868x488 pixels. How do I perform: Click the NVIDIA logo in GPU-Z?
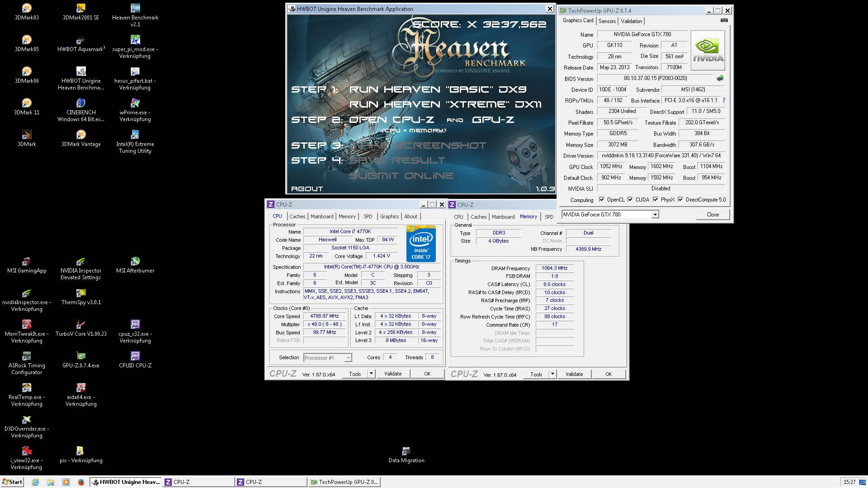(708, 50)
